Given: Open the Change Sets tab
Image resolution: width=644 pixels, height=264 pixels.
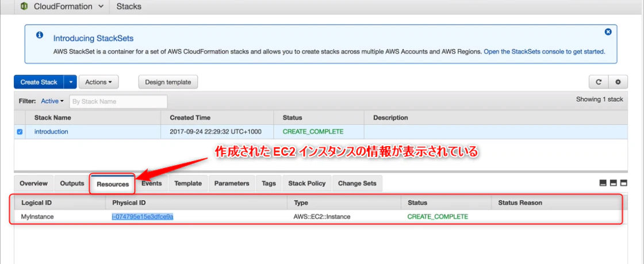Looking at the screenshot, I should click(x=357, y=183).
